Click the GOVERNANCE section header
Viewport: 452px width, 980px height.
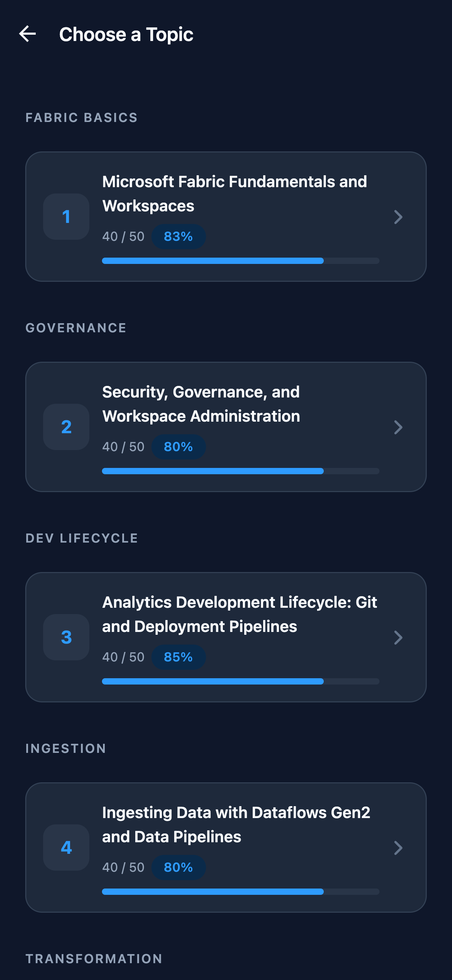[76, 328]
